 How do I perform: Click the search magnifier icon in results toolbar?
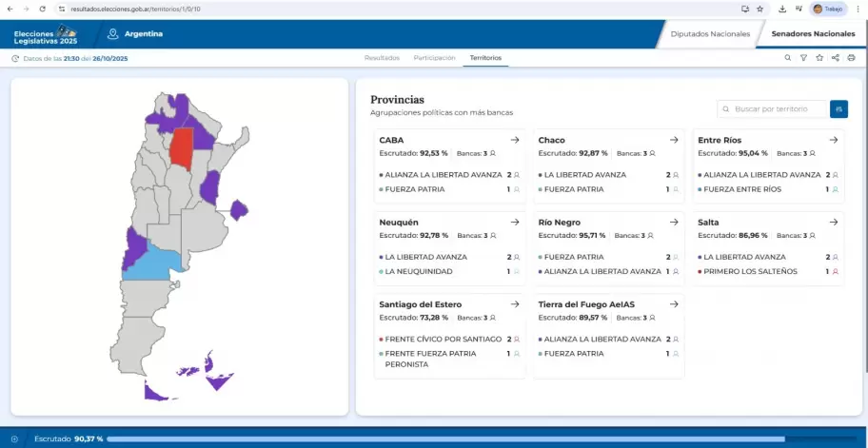pyautogui.click(x=788, y=58)
